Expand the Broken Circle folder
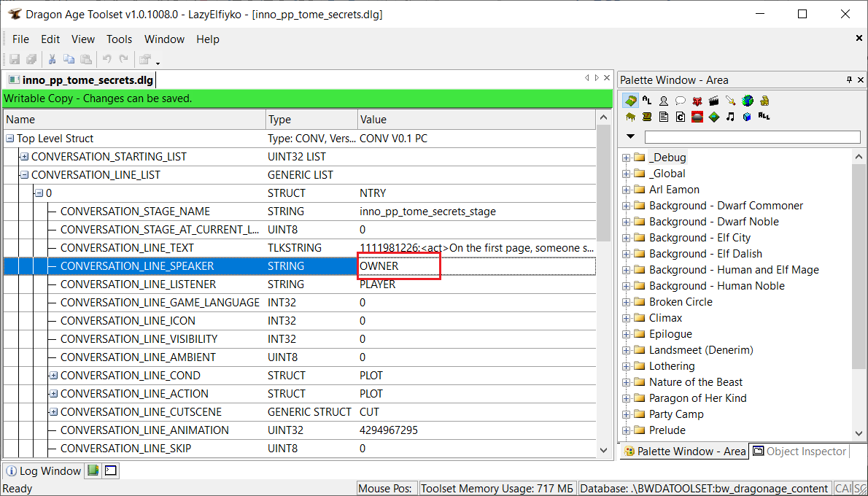This screenshot has height=496, width=868. [x=626, y=302]
